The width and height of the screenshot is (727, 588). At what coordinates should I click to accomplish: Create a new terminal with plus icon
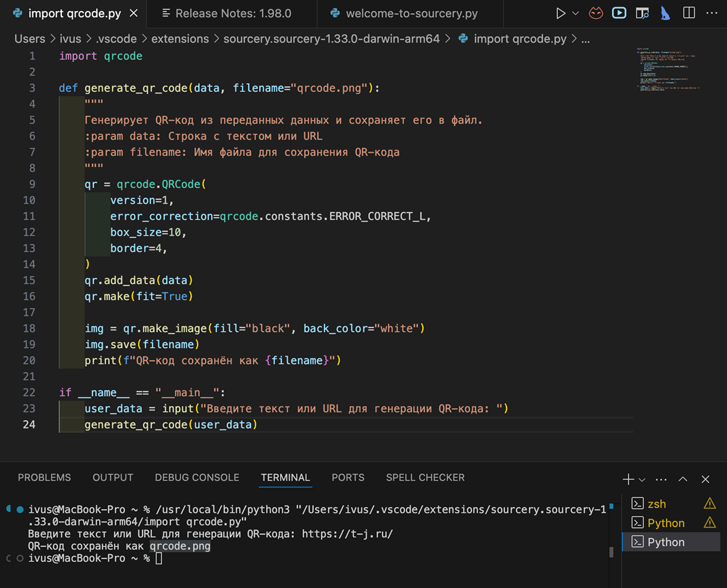pyautogui.click(x=628, y=479)
